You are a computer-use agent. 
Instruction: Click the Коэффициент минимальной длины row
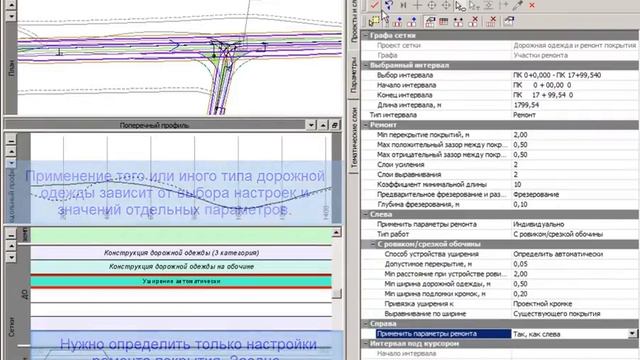click(x=500, y=184)
